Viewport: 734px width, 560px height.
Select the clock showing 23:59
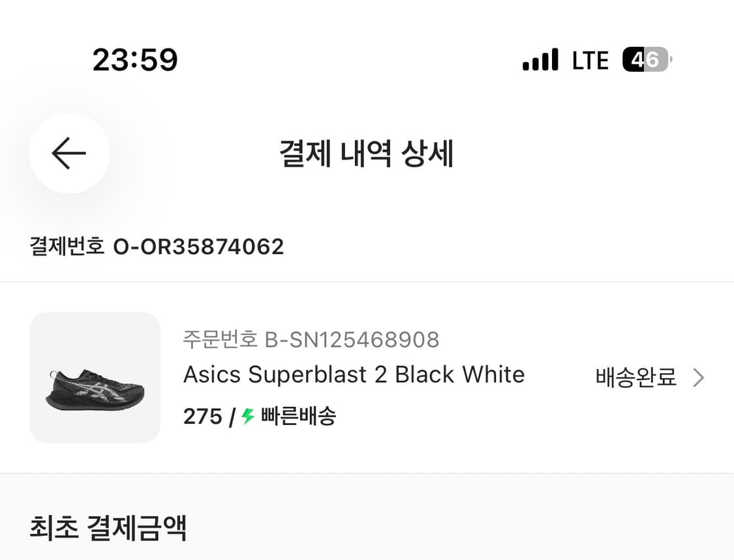[x=135, y=59]
